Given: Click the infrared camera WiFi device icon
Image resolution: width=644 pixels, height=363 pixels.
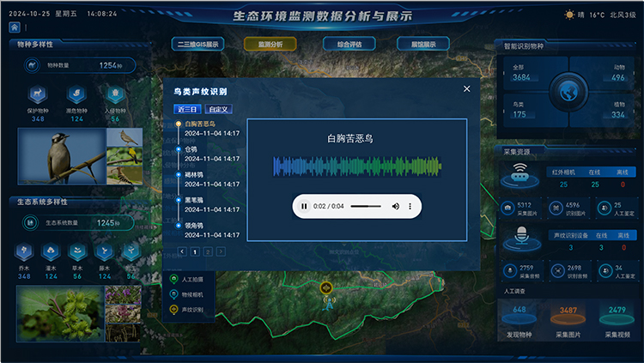Looking at the screenshot, I should pyautogui.click(x=520, y=174).
